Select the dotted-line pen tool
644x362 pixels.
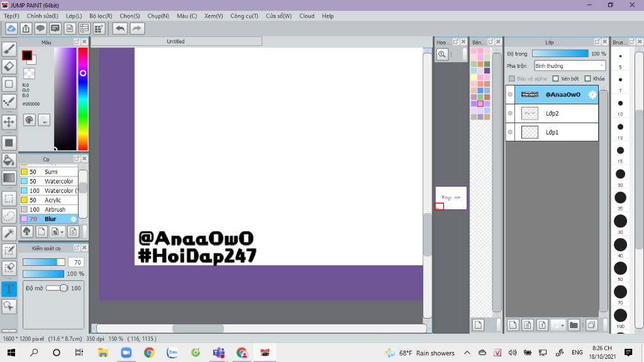click(x=9, y=101)
